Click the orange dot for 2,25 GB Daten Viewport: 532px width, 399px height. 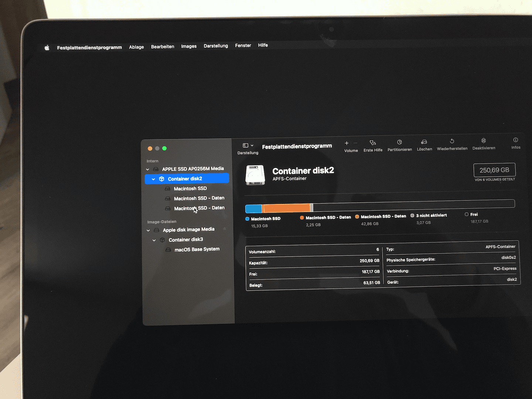tap(302, 218)
